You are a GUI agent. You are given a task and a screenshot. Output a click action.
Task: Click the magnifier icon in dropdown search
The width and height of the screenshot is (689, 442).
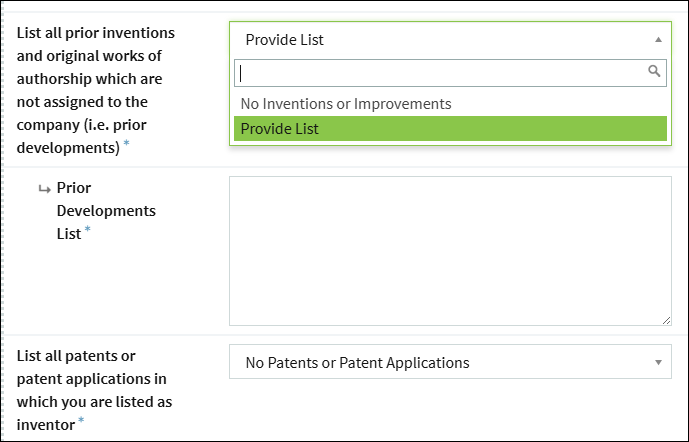[x=654, y=71]
